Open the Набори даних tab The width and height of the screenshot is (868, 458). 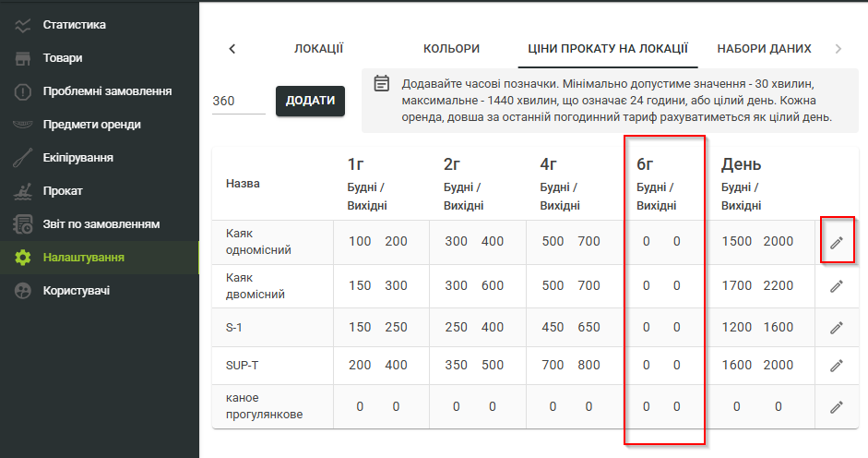click(x=765, y=49)
